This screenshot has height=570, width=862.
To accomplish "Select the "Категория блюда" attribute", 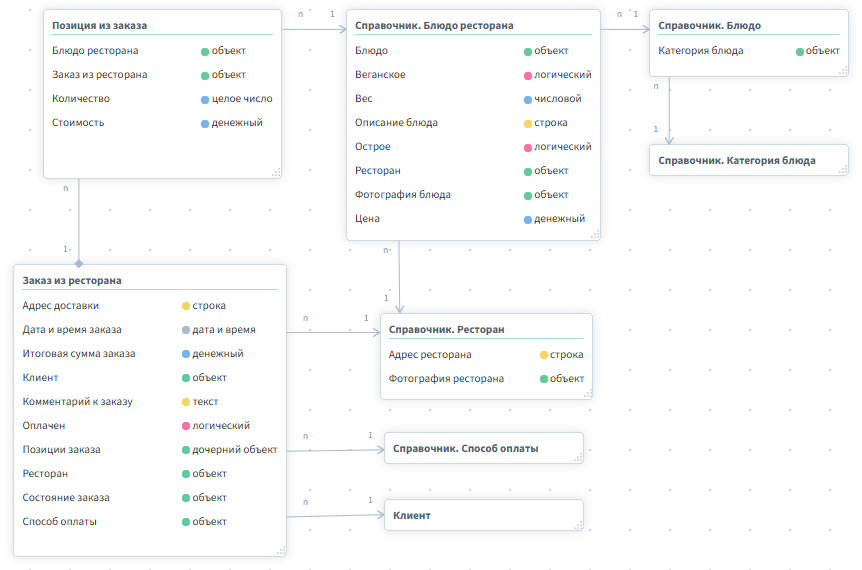I will click(700, 51).
